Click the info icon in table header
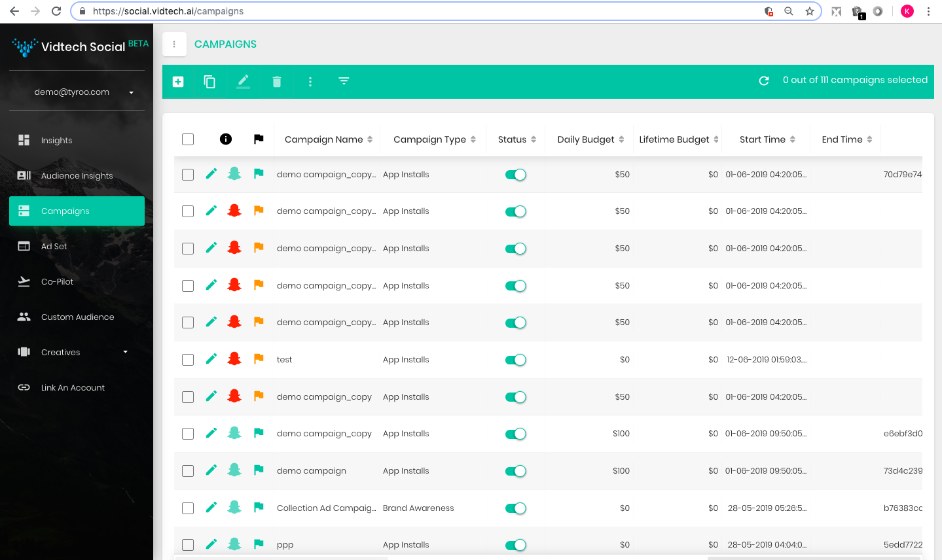942x560 pixels. [x=226, y=139]
